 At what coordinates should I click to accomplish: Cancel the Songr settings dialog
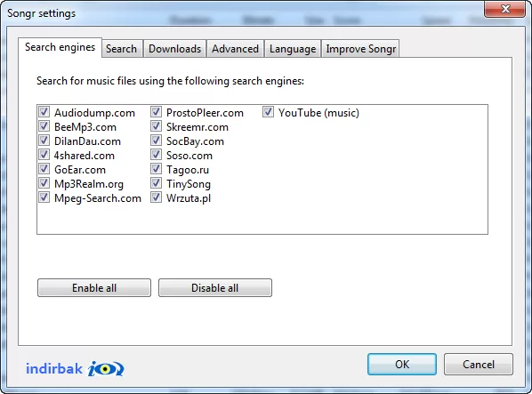pyautogui.click(x=479, y=364)
